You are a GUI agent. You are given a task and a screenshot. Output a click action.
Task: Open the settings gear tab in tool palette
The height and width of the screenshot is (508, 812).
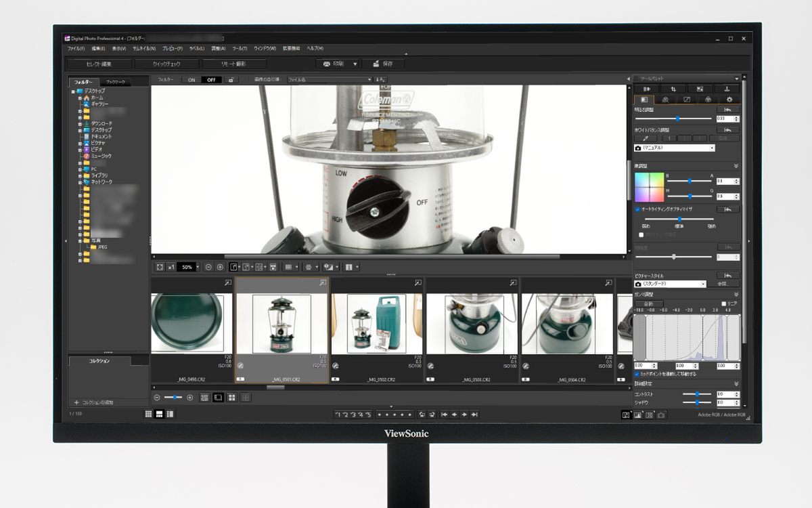(729, 100)
